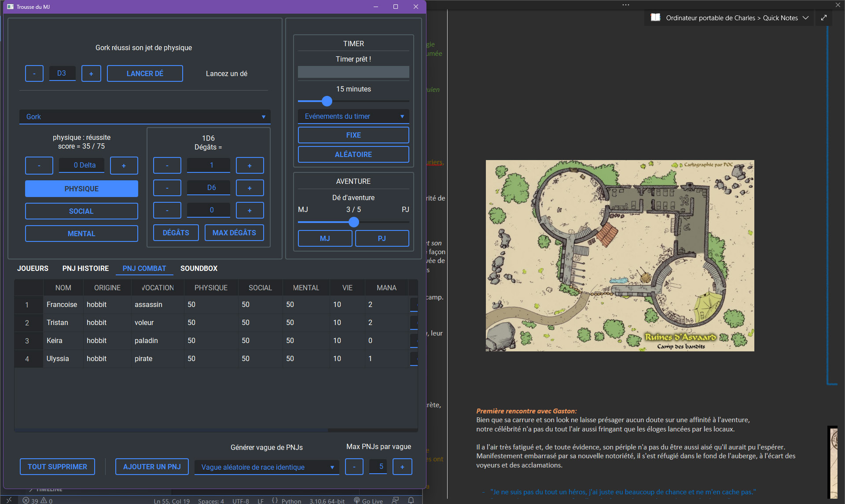The image size is (845, 504).
Task: Adjust the 15 minutes timer slider
Action: pyautogui.click(x=327, y=102)
